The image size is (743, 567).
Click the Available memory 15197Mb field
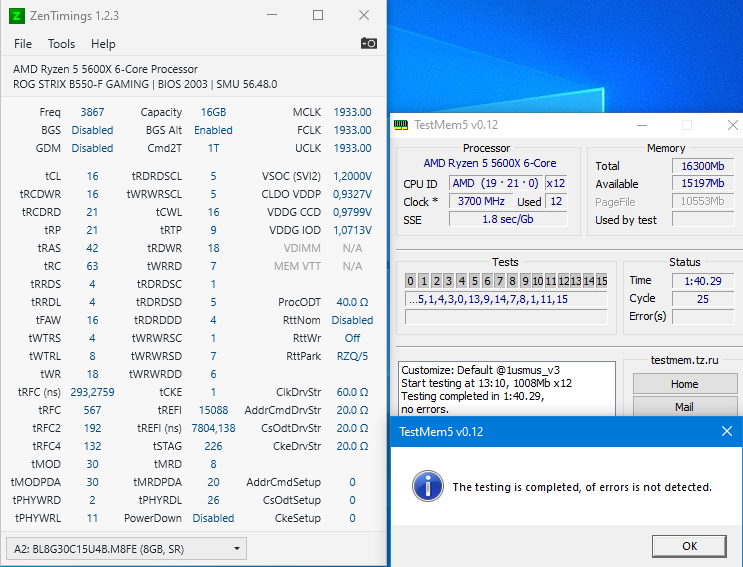pos(703,183)
